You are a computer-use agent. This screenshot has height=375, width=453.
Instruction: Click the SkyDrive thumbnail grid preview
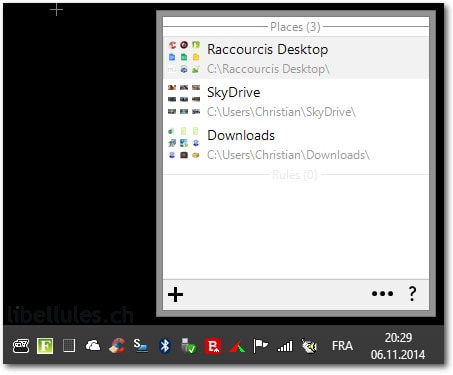click(x=184, y=99)
